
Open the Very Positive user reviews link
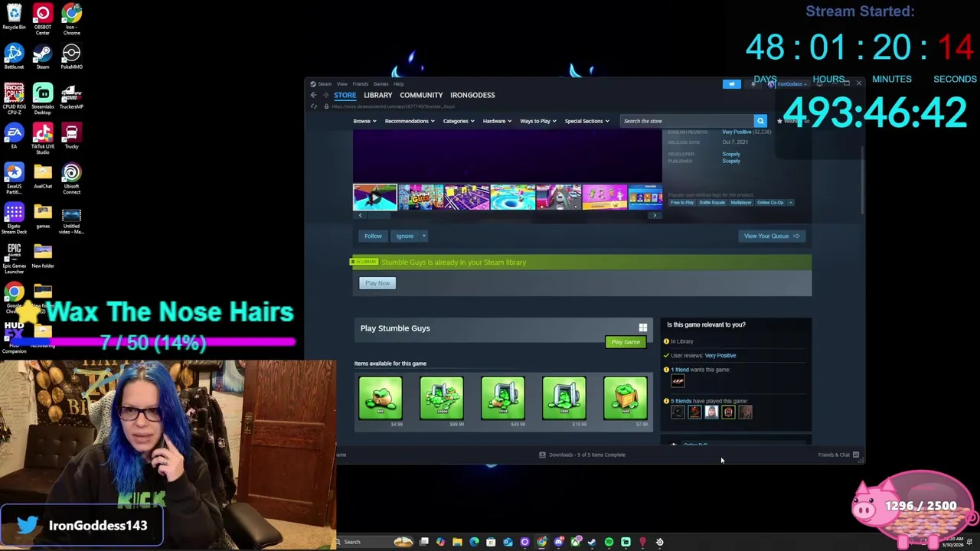click(x=720, y=355)
